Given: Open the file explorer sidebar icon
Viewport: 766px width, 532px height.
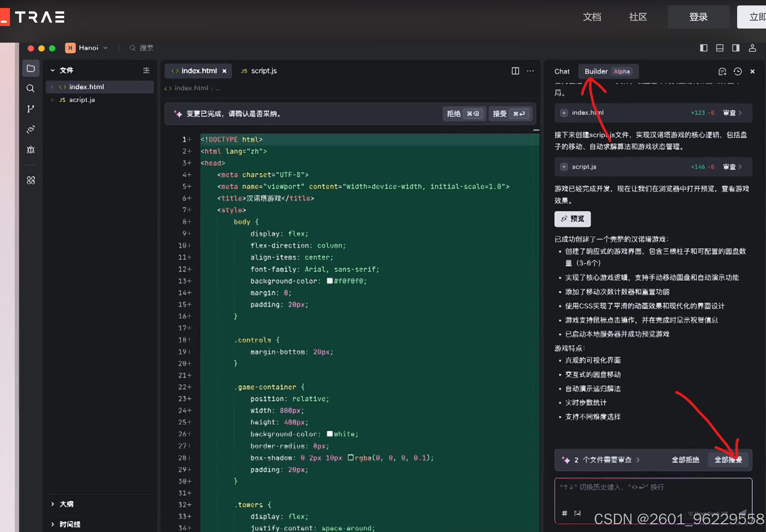Looking at the screenshot, I should coord(31,68).
